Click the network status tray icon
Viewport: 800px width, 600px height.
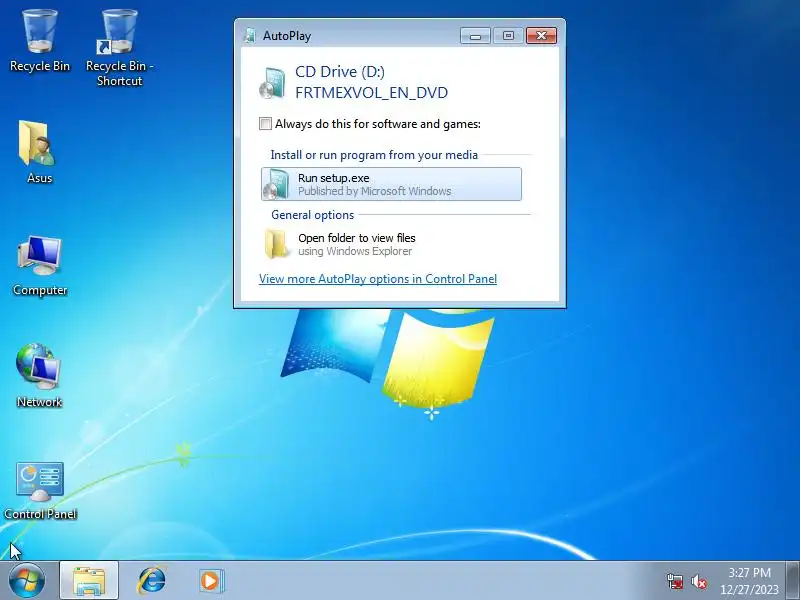click(675, 582)
